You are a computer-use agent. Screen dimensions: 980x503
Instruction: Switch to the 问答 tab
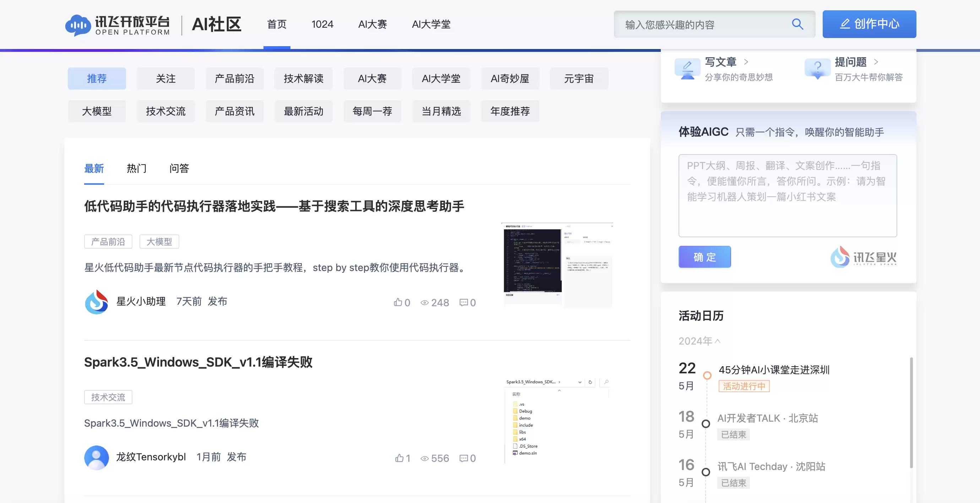tap(179, 168)
